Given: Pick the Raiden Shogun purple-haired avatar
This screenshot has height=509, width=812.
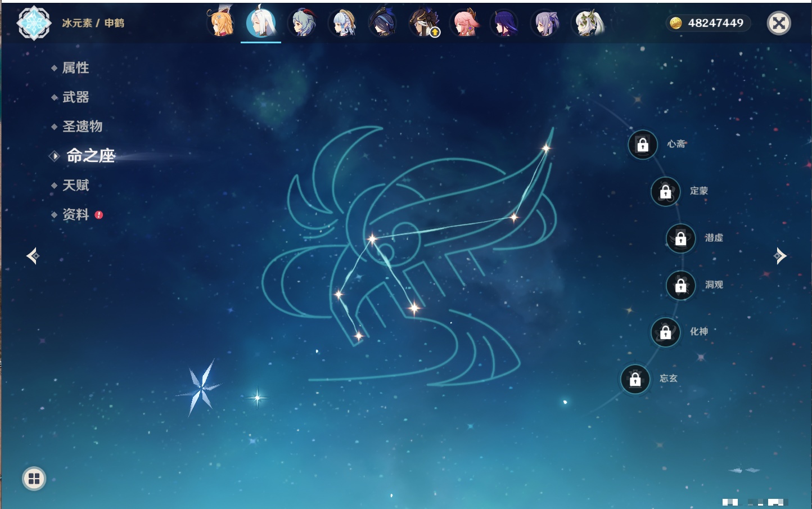Looking at the screenshot, I should coord(504,24).
